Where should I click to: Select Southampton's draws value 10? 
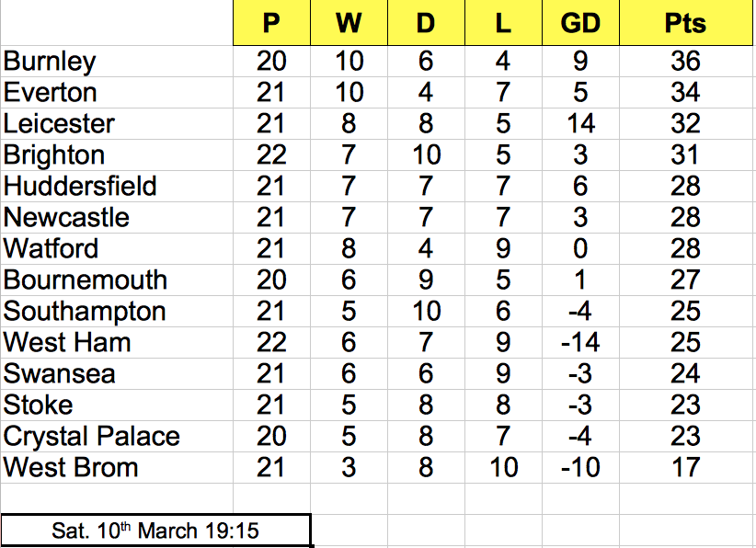click(426, 312)
